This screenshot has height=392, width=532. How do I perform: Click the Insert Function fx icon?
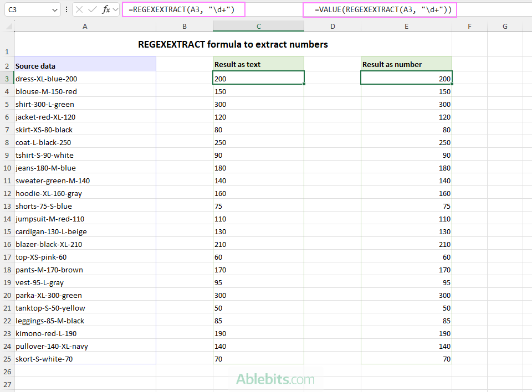click(x=106, y=9)
